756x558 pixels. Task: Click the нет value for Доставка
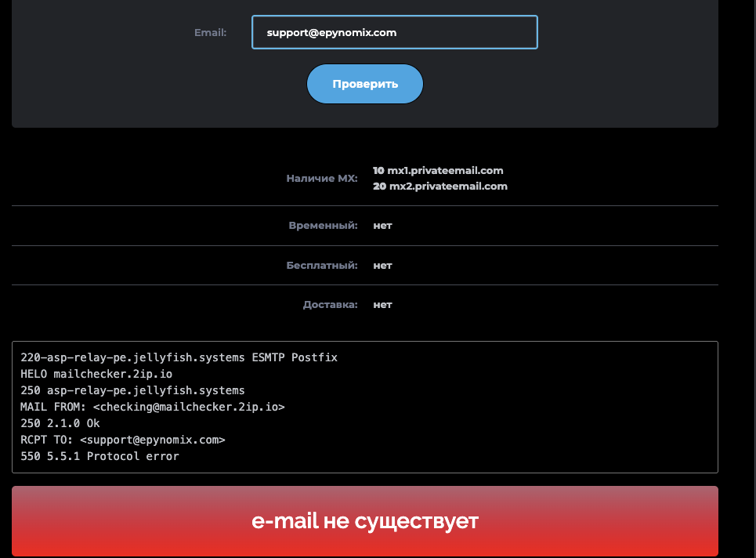[x=382, y=305]
